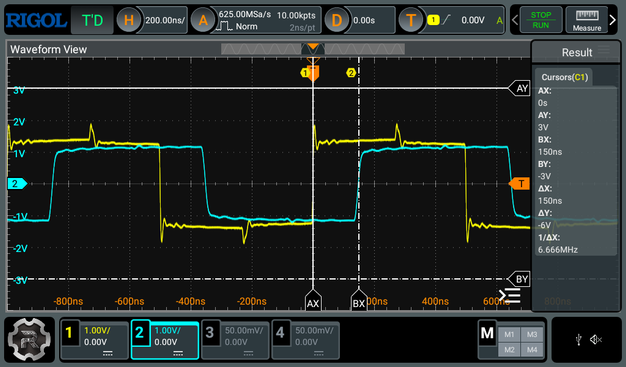
Task: Click the cyan channel 2 ground marker
Action: 17,184
